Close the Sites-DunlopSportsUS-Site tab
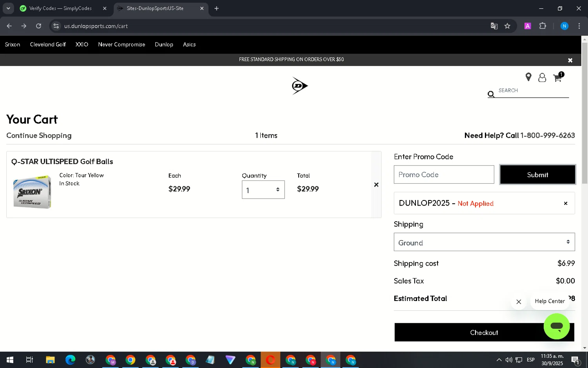This screenshot has height=368, width=588. [202, 8]
